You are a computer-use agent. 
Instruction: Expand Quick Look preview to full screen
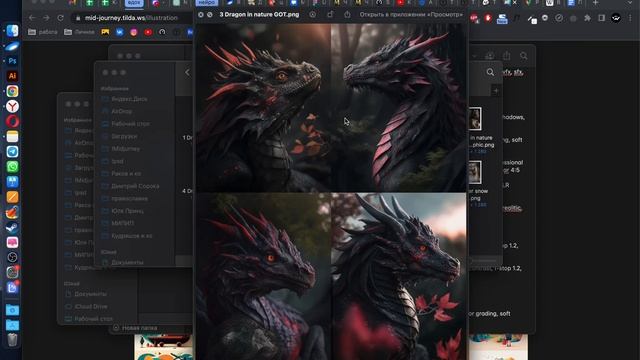coord(210,15)
